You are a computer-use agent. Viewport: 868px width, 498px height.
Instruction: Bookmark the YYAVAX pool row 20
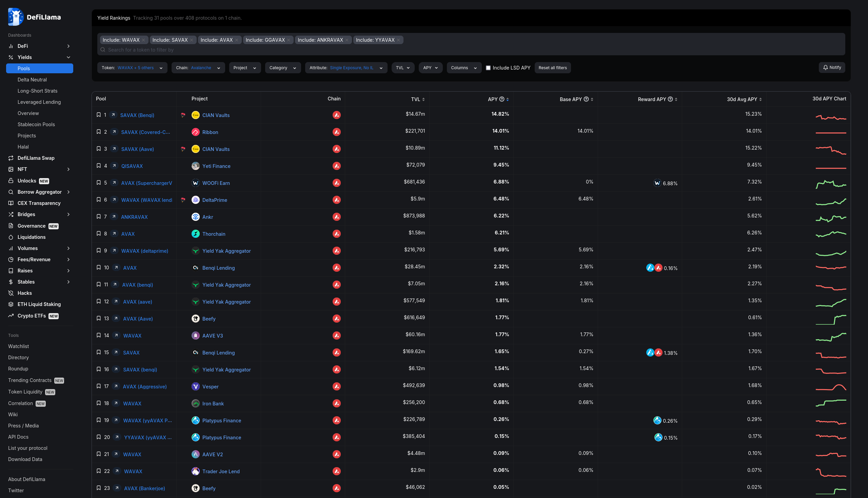pyautogui.click(x=98, y=437)
